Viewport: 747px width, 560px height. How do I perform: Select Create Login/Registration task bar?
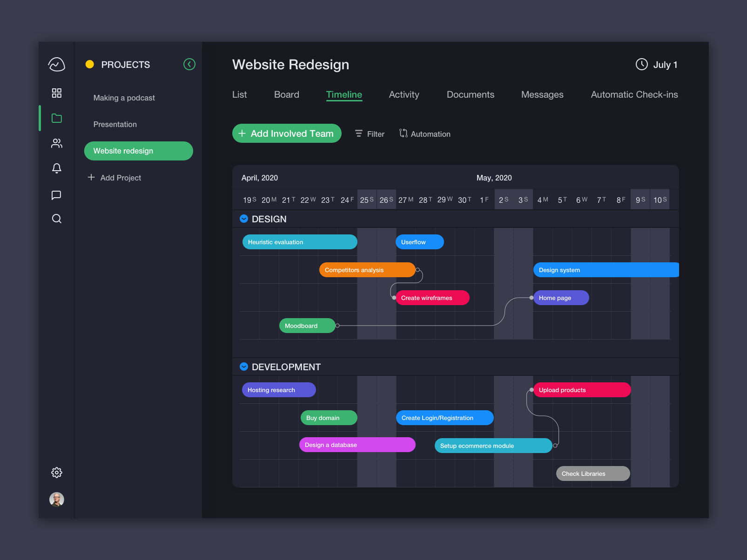[445, 418]
